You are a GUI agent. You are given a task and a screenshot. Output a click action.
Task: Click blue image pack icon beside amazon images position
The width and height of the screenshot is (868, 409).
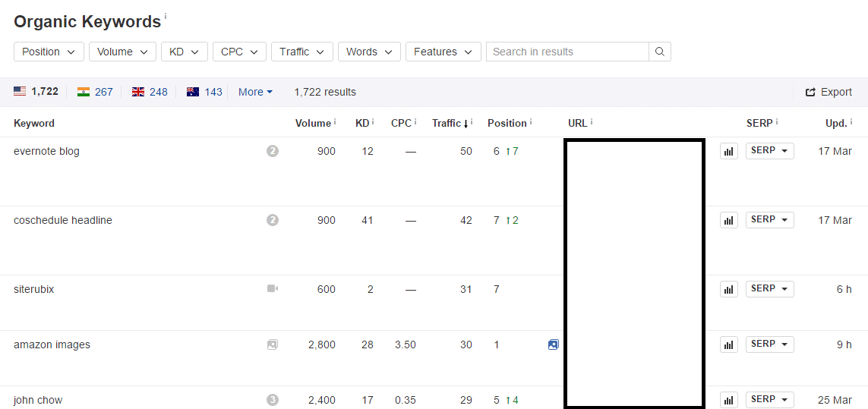click(x=553, y=345)
